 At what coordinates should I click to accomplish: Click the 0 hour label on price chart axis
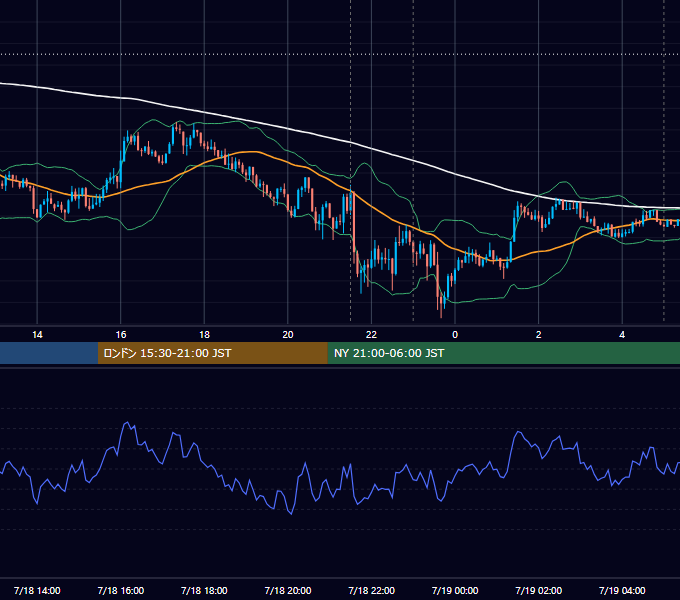(455, 335)
